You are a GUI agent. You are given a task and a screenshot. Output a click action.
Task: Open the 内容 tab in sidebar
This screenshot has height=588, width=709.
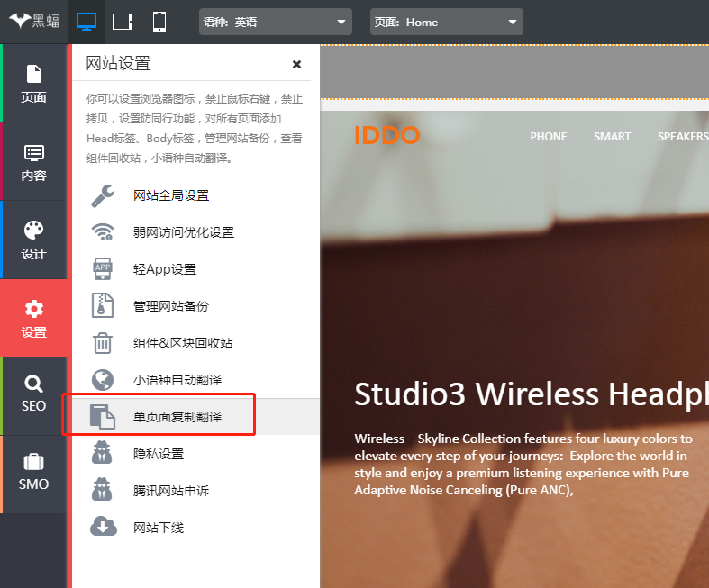click(34, 162)
